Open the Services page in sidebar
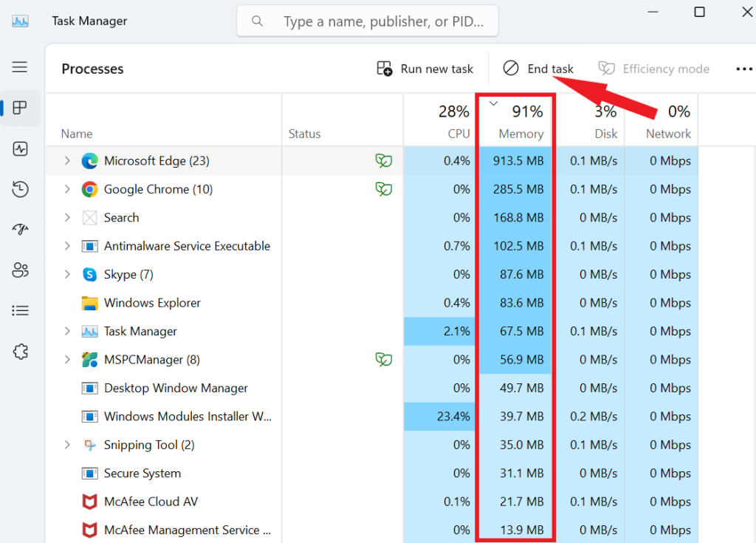This screenshot has height=543, width=756. click(x=20, y=352)
